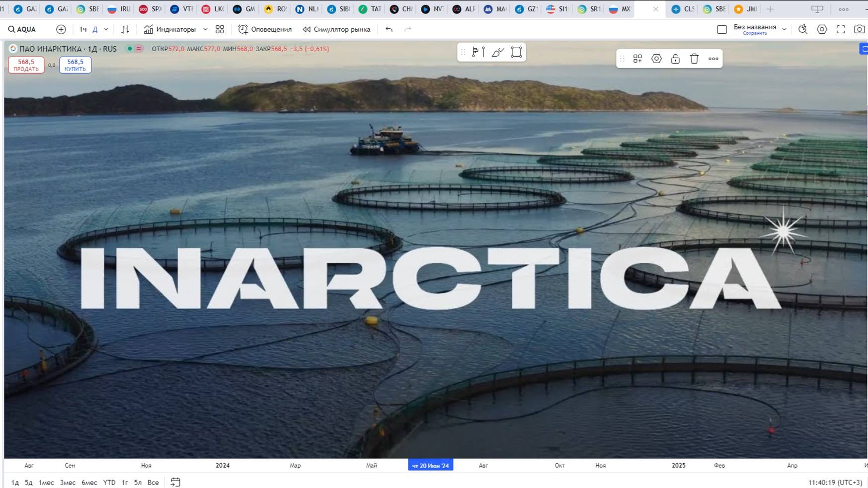Open quick search with lightning magnifier icon
868x488 pixels.
pos(803,29)
